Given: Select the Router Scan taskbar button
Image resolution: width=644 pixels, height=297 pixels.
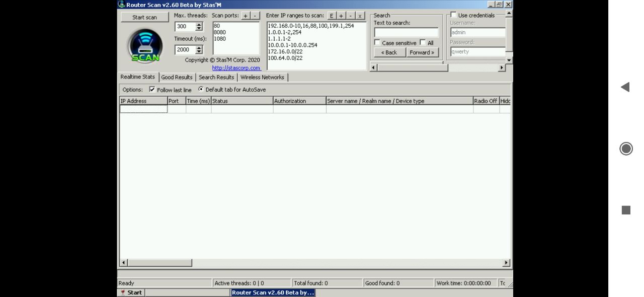Looking at the screenshot, I should click(x=273, y=292).
